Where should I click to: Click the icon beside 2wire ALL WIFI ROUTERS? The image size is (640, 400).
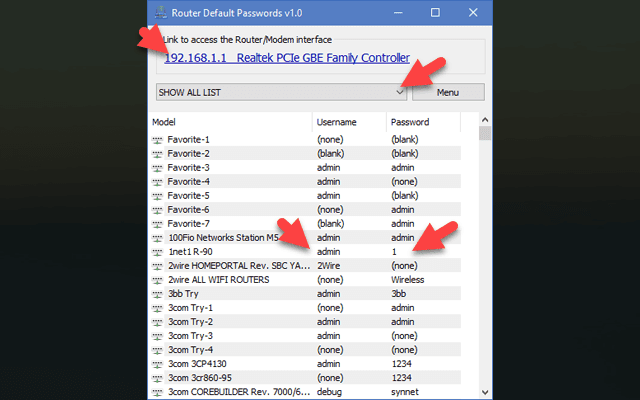pyautogui.click(x=157, y=280)
